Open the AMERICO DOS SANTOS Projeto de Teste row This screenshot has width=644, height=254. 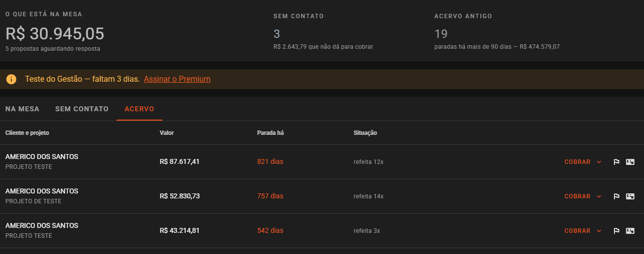pos(322,196)
